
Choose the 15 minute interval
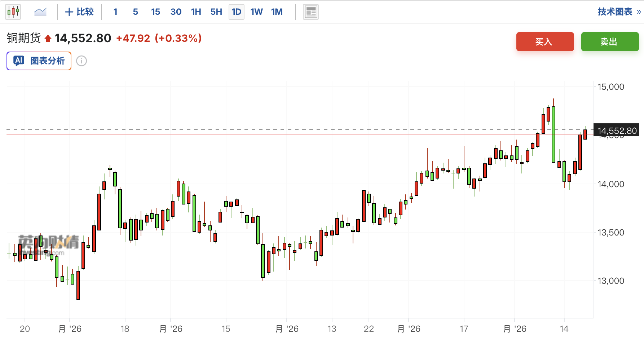(155, 12)
